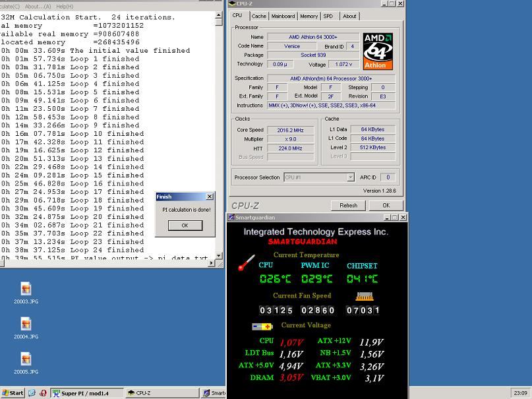Open the Help(H) menu in Super PI

click(65, 7)
